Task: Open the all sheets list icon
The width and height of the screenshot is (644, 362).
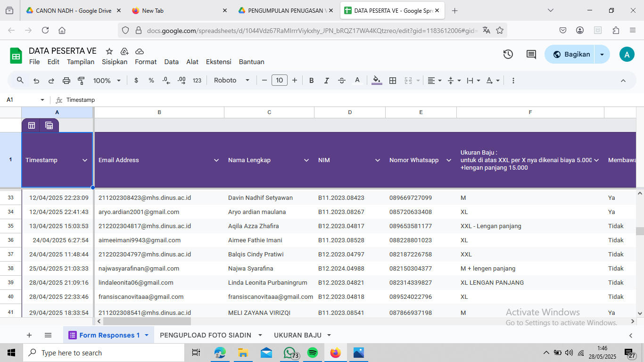Action: pyautogui.click(x=48, y=335)
